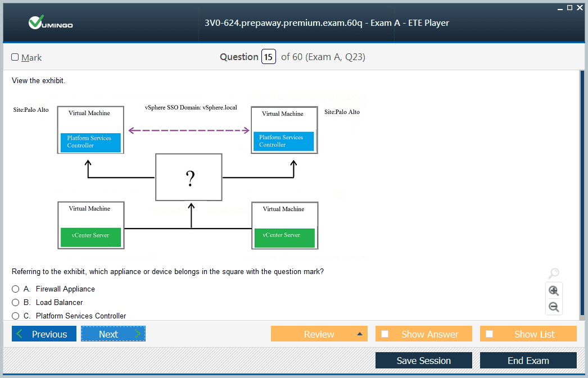Click the zoom out magnifier icon
Viewport: 588px width, 378px height.
pos(554,307)
